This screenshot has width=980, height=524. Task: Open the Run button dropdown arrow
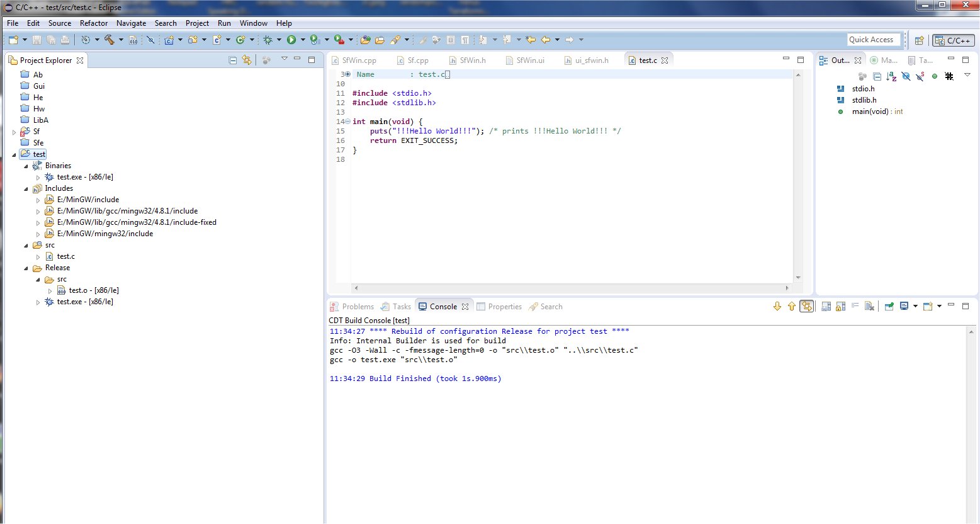point(303,40)
